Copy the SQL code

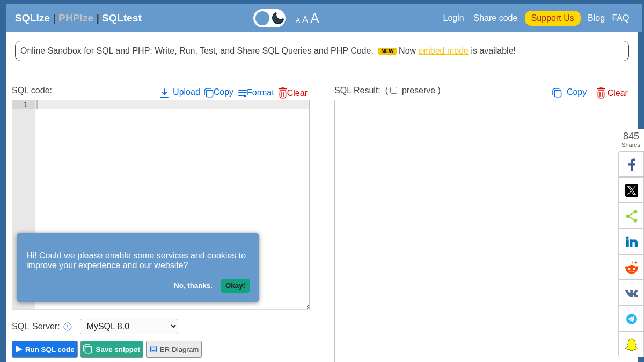(218, 92)
